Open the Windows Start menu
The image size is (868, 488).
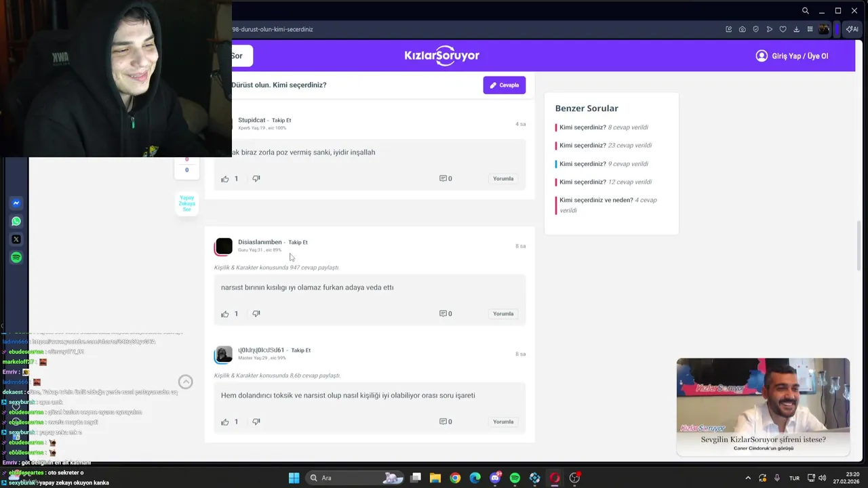pos(294,478)
